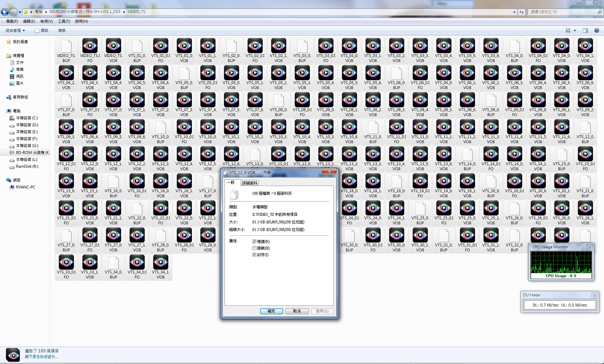Viewport: 604px width, 364px height.
Task: Change view with the thumbnails view icon
Action: pos(568,30)
